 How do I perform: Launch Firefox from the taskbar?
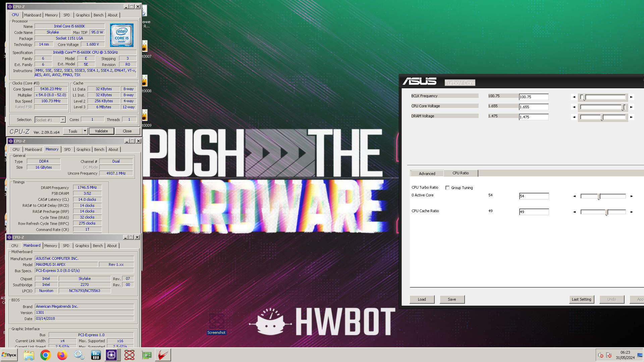[62, 355]
